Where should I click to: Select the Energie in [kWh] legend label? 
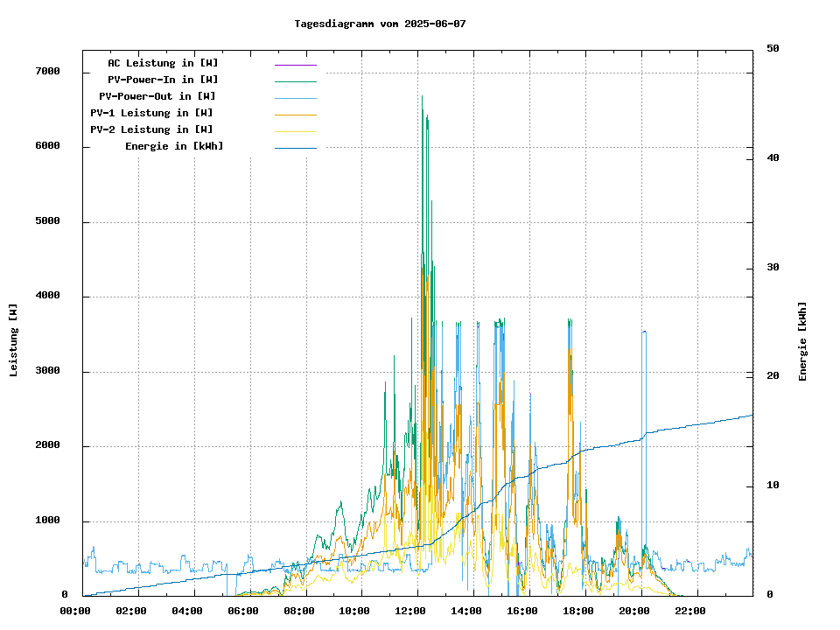[174, 146]
